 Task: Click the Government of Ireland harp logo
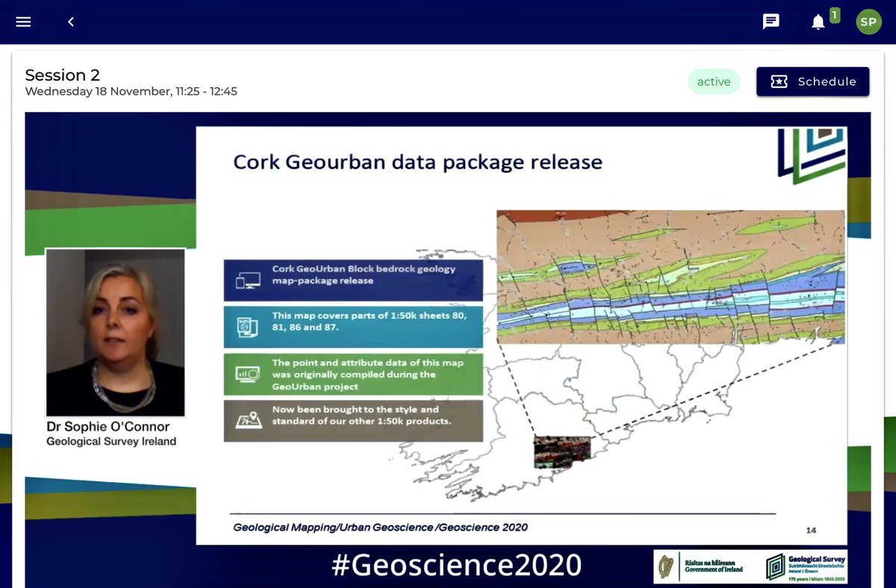click(x=666, y=568)
